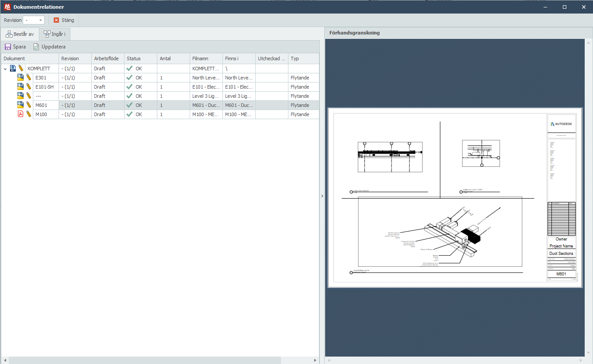The image size is (593, 364).
Task: Open the Revision dropdown
Action: 41,20
